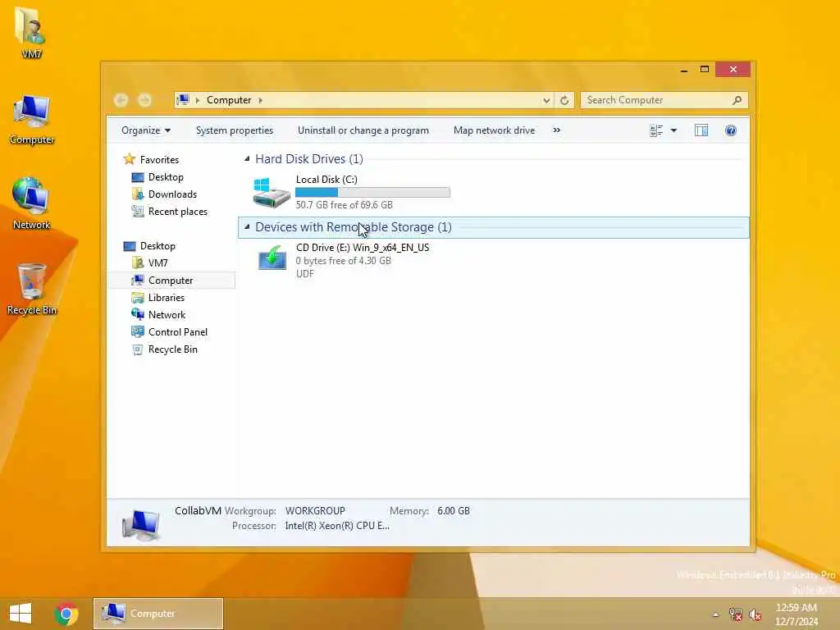Open the Windows Start button
Viewport: 840px width, 630px height.
click(21, 614)
